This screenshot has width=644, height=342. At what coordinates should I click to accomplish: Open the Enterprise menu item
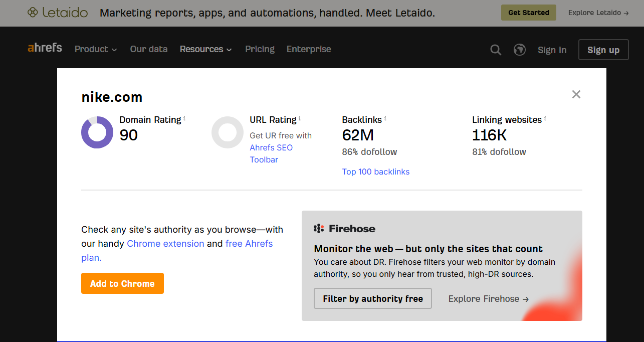tap(309, 49)
